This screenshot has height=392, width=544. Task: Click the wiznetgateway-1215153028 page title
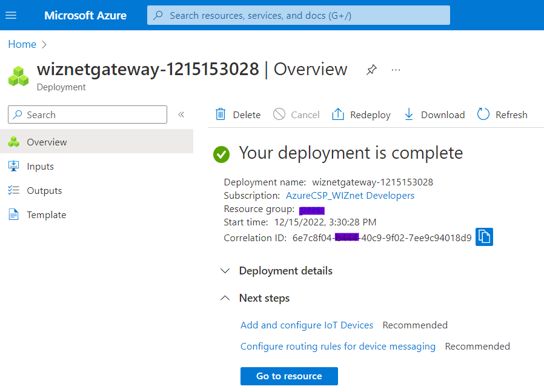tap(148, 69)
